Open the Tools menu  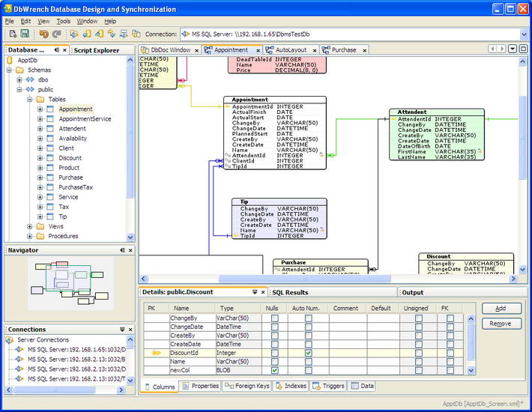click(x=64, y=21)
